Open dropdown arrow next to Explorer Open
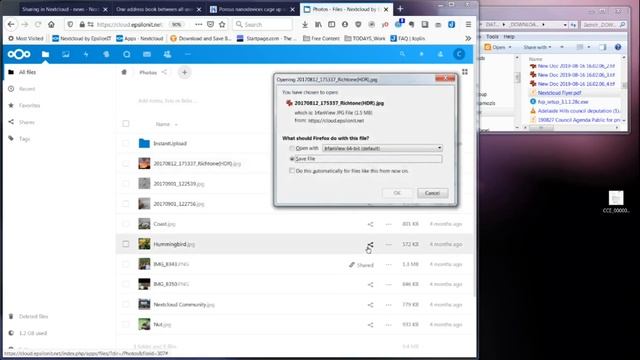 pyautogui.click(x=510, y=47)
